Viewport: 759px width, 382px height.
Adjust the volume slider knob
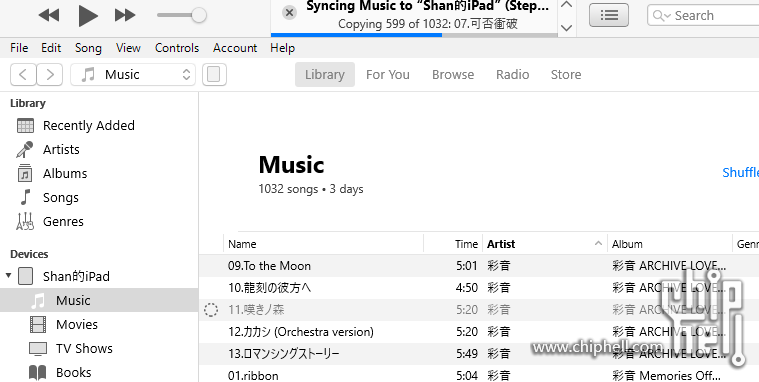[x=198, y=15]
